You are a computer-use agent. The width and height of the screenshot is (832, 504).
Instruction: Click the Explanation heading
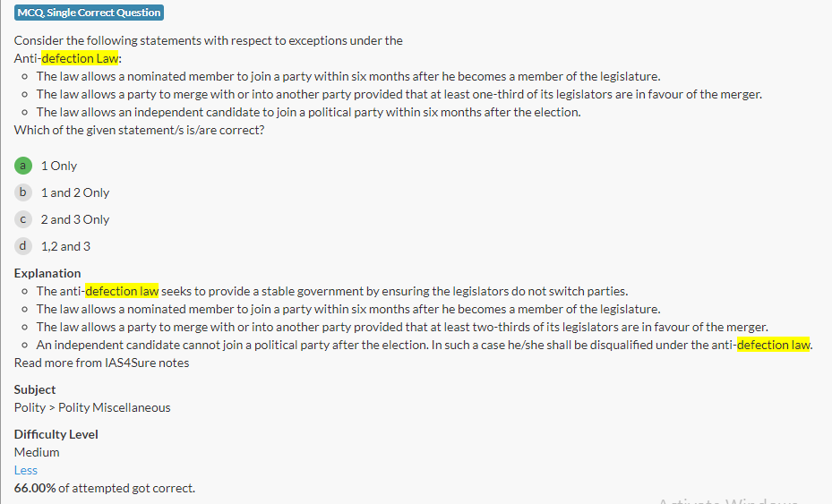click(x=47, y=273)
